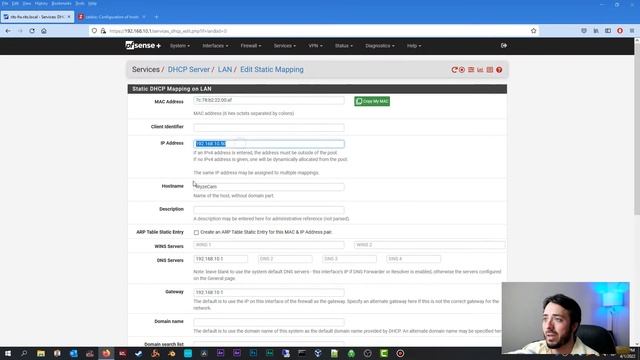640x360 pixels.
Task: Open the browser Edit menu
Action: point(15,3)
